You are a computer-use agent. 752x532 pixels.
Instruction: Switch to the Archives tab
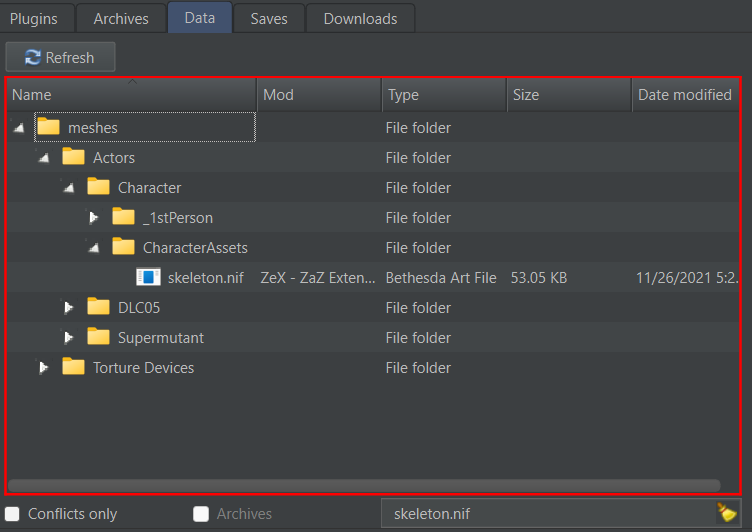[121, 19]
